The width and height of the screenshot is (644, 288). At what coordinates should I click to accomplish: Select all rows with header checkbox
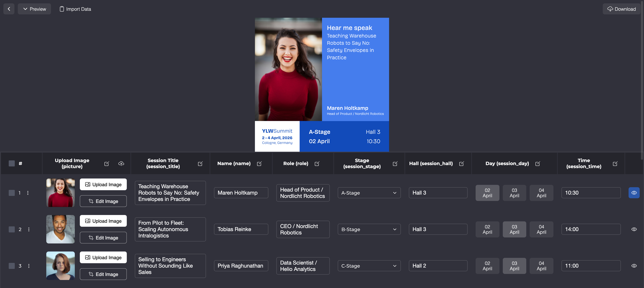(x=12, y=163)
